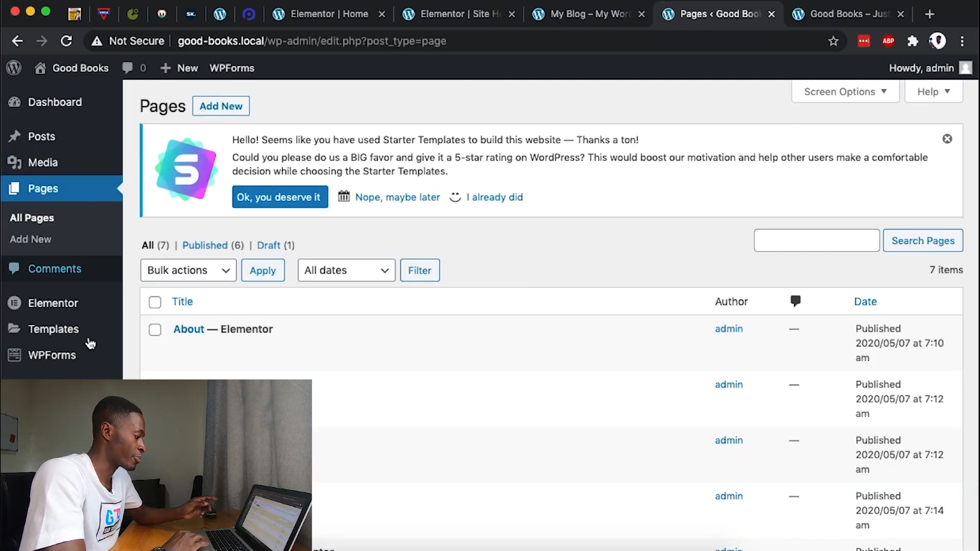Open the Chrome three-dot menu
The width and height of the screenshot is (980, 551).
coord(962,41)
